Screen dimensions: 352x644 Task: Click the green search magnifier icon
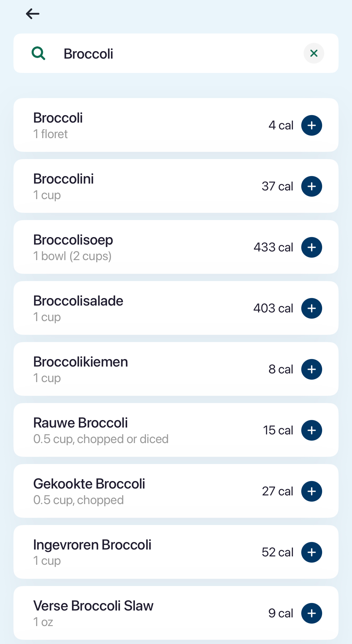click(x=39, y=54)
